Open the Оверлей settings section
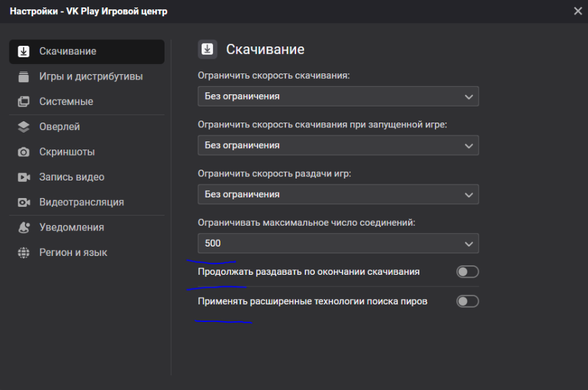This screenshot has width=588, height=390. click(x=59, y=127)
